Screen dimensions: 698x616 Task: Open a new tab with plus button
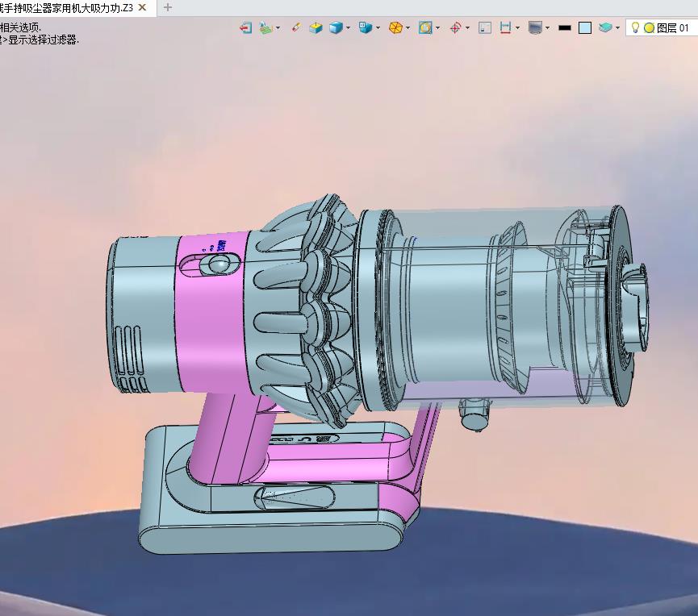[167, 7]
